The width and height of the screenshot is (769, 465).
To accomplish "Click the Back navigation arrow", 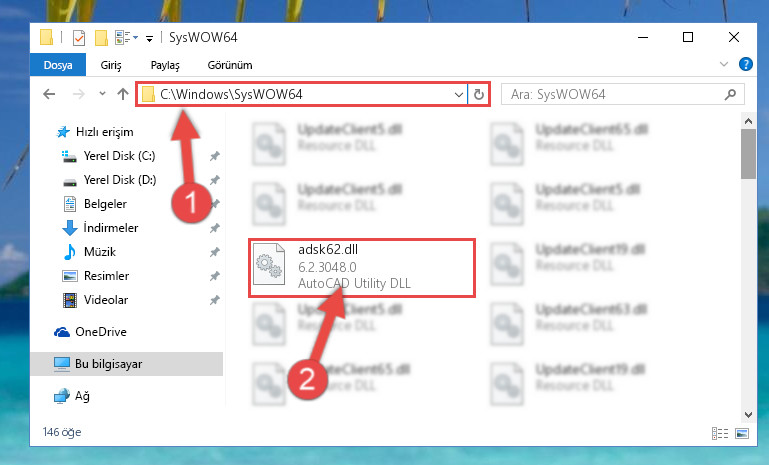I will [49, 94].
